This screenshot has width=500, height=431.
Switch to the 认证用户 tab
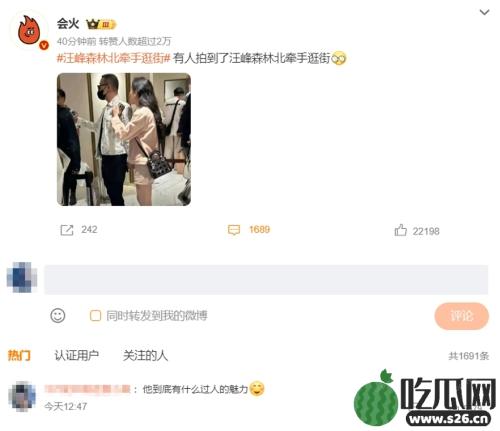tap(76, 356)
